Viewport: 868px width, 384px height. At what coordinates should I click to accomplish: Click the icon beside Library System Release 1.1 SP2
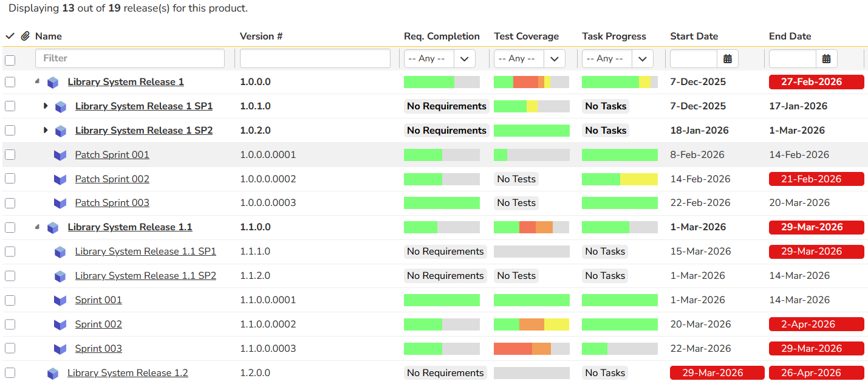coord(60,276)
